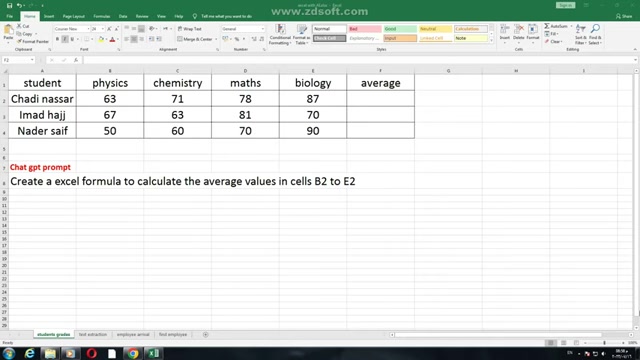Click the Cut scissors command
The height and width of the screenshot is (360, 640).
tap(23, 26)
